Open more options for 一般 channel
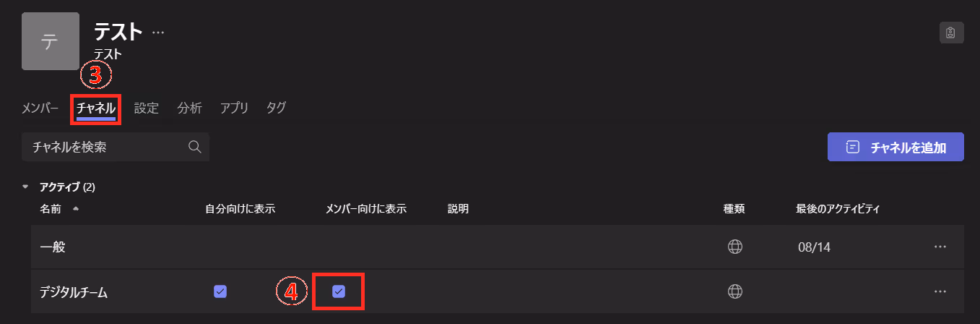Image resolution: width=980 pixels, height=324 pixels. [940, 247]
